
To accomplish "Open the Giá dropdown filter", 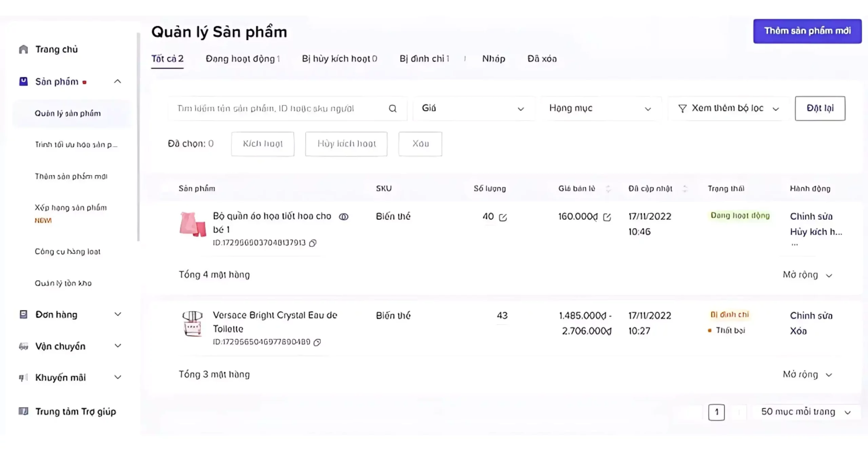I will click(473, 108).
